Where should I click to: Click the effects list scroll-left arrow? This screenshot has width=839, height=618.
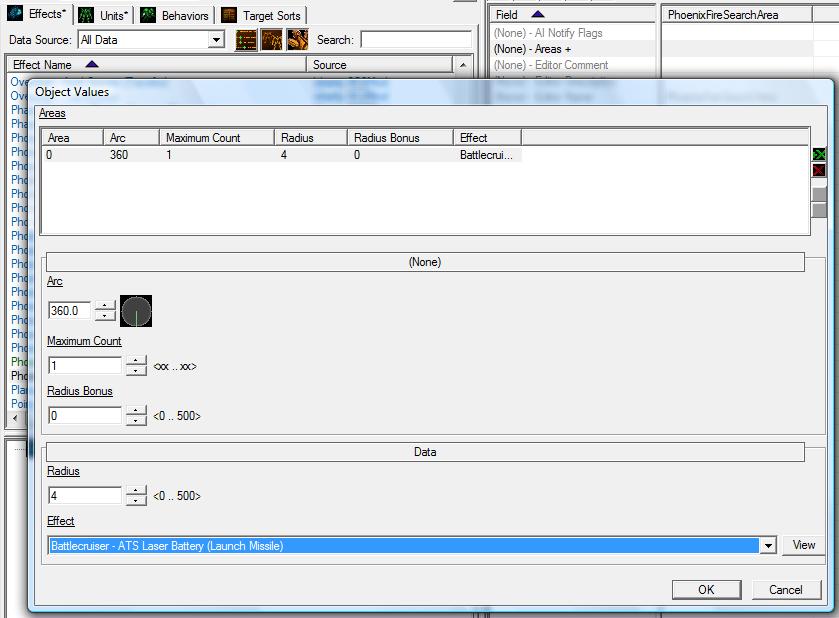tap(15, 418)
